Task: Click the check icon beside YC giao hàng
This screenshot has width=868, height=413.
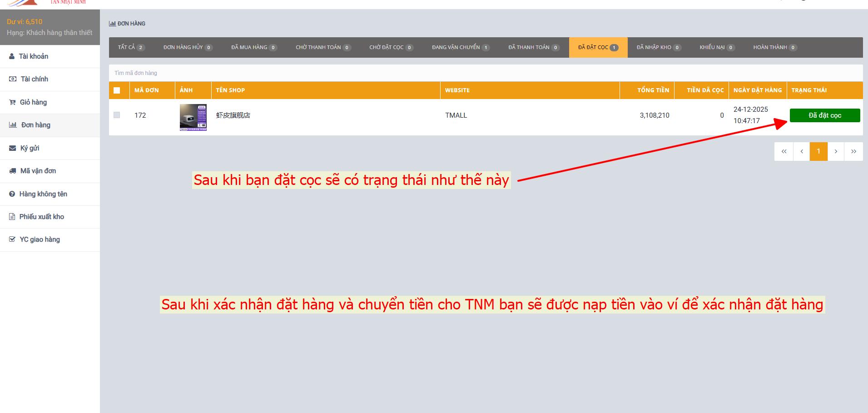Action: [12, 239]
